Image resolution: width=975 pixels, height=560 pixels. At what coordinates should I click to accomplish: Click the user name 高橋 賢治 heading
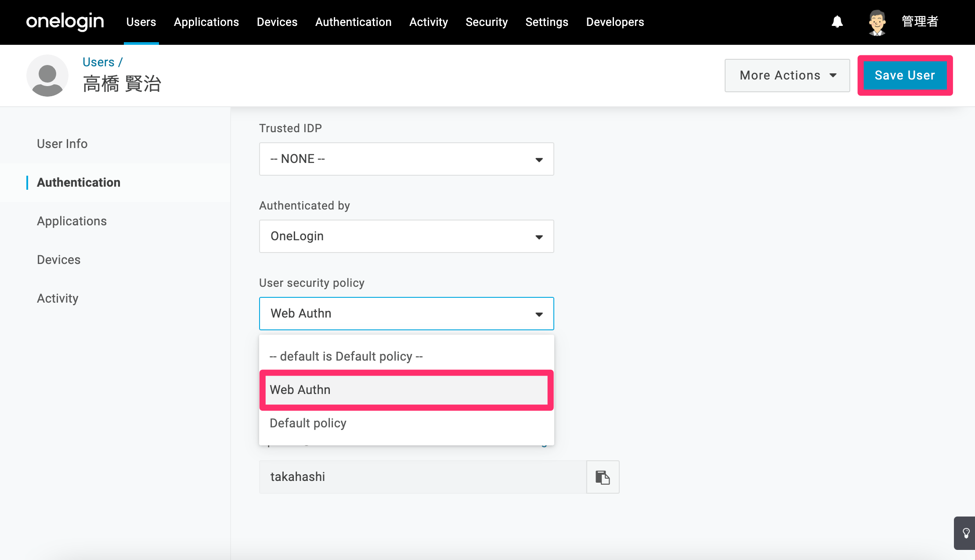coord(122,83)
